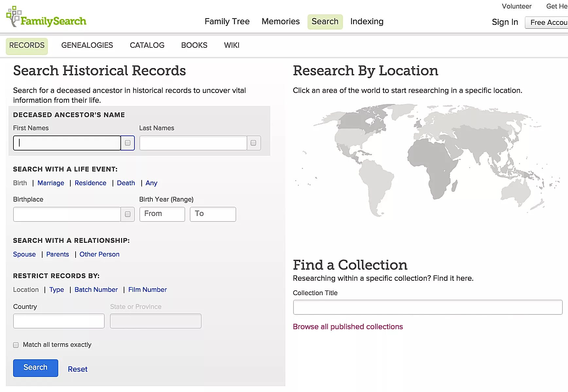Click the Collection Title input field

point(427,307)
